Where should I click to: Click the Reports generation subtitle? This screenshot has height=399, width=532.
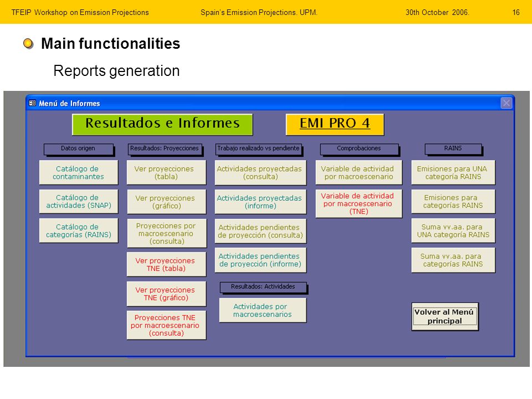[116, 71]
